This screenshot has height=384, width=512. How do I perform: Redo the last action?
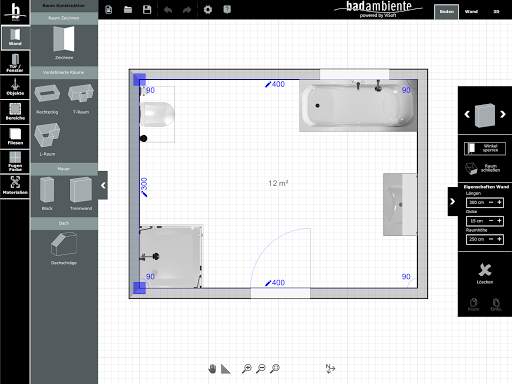click(187, 10)
